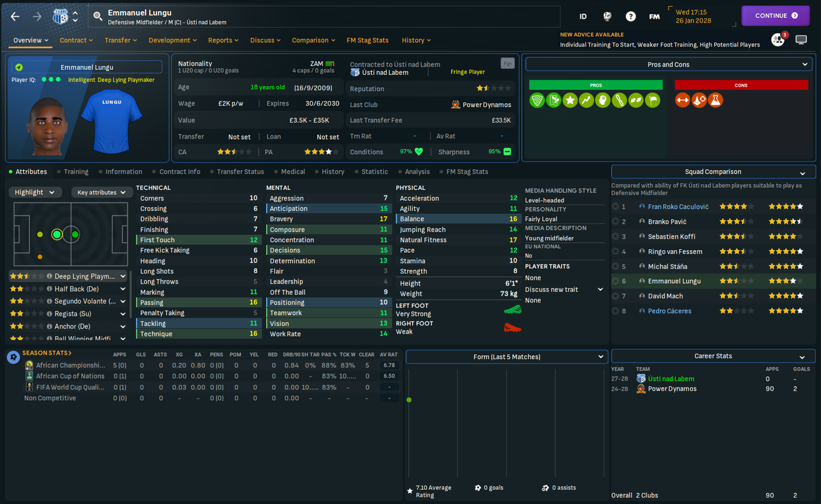
Task: Click the star icon under Pros
Action: click(570, 100)
